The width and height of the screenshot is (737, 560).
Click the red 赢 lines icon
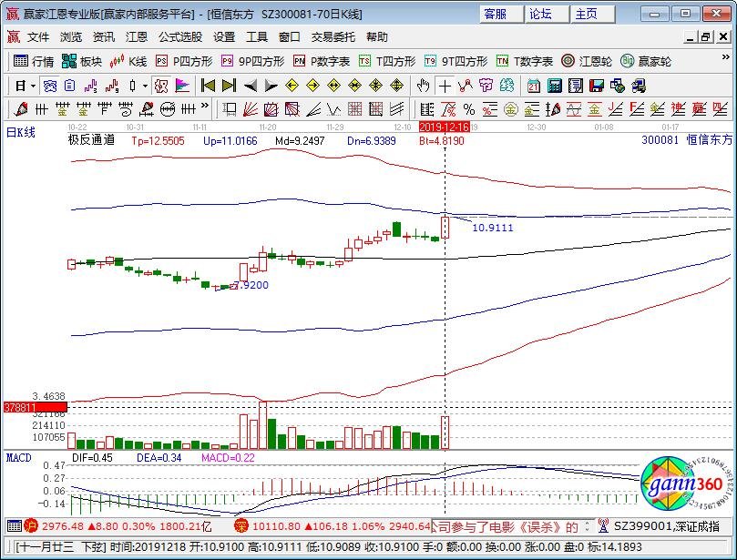[x=699, y=109]
